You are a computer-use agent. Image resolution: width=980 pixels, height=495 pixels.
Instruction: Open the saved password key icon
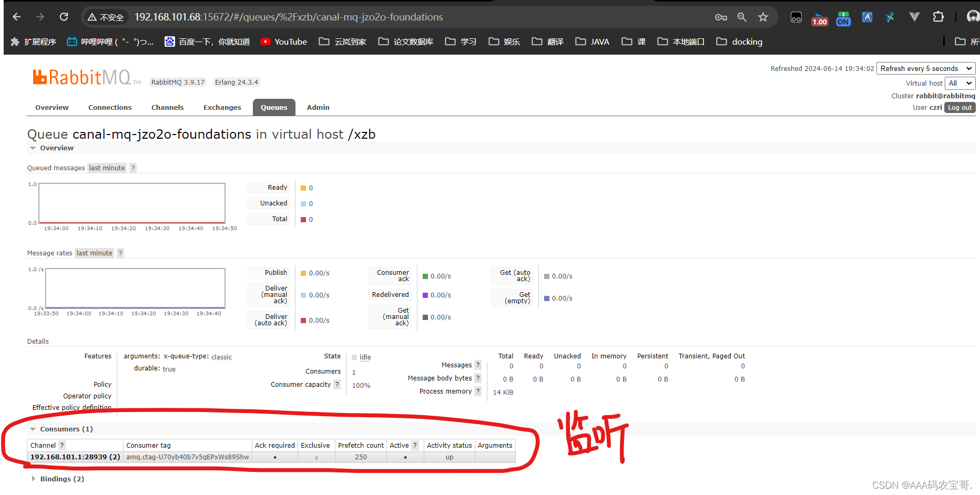(x=721, y=17)
